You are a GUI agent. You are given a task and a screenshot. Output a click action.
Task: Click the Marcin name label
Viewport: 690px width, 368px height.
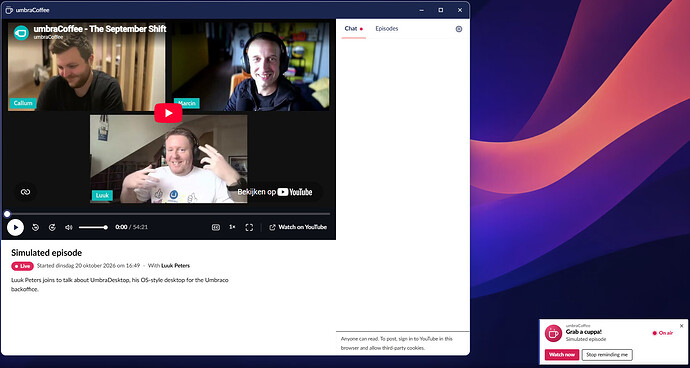[x=187, y=103]
